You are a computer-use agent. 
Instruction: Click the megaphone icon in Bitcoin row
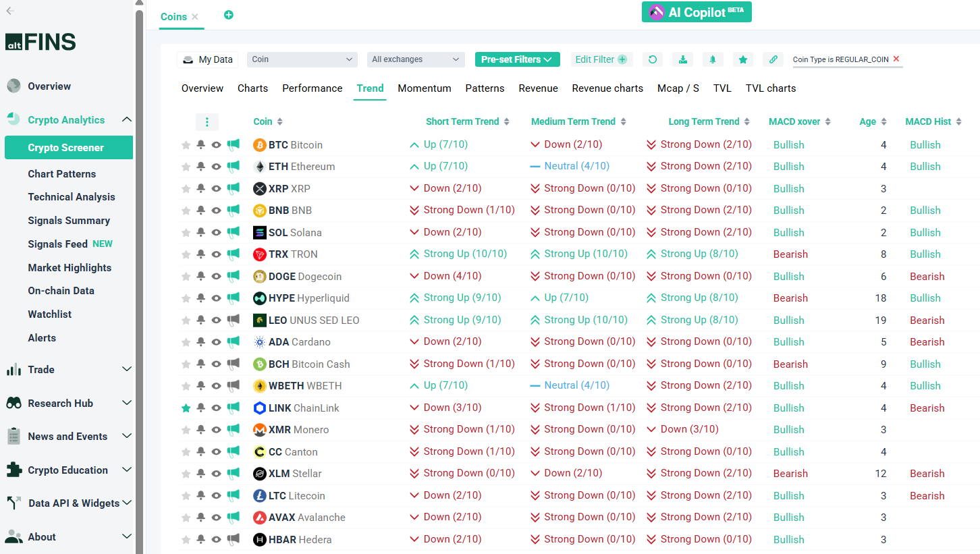233,144
